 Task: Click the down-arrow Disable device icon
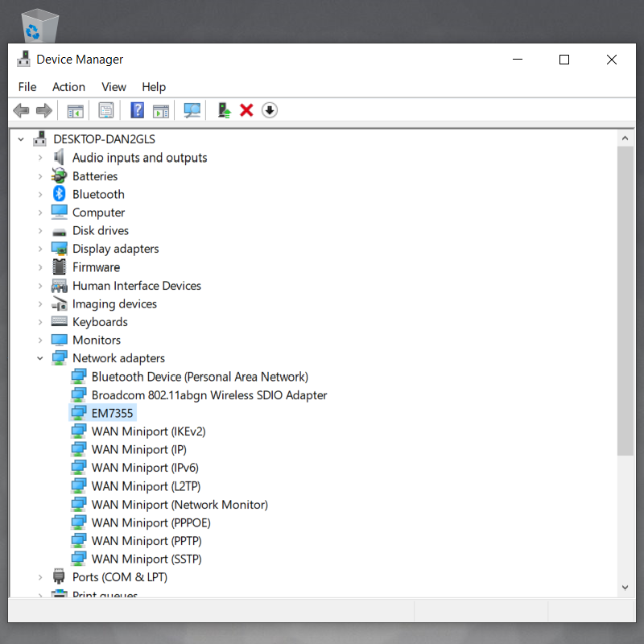tap(270, 110)
